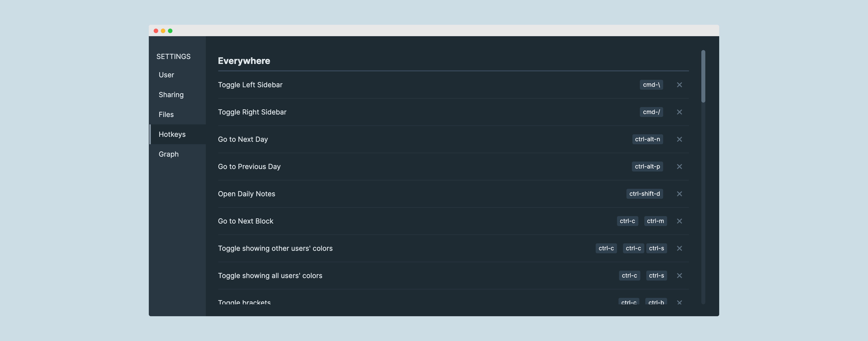
Task: Clear the Toggle Right Sidebar shortcut
Action: pos(679,112)
